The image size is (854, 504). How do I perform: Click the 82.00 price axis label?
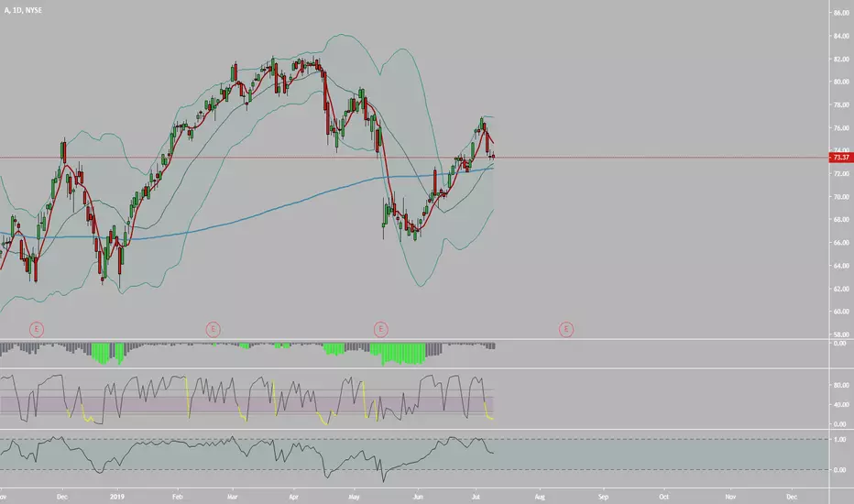tap(841, 59)
